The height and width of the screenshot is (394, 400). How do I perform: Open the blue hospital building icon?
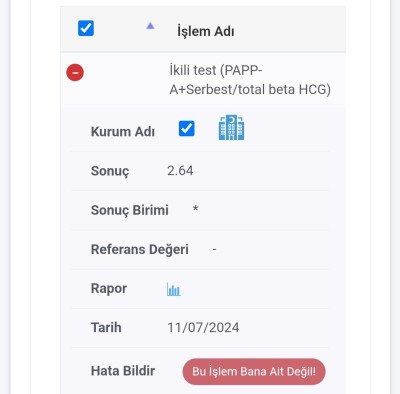(231, 128)
